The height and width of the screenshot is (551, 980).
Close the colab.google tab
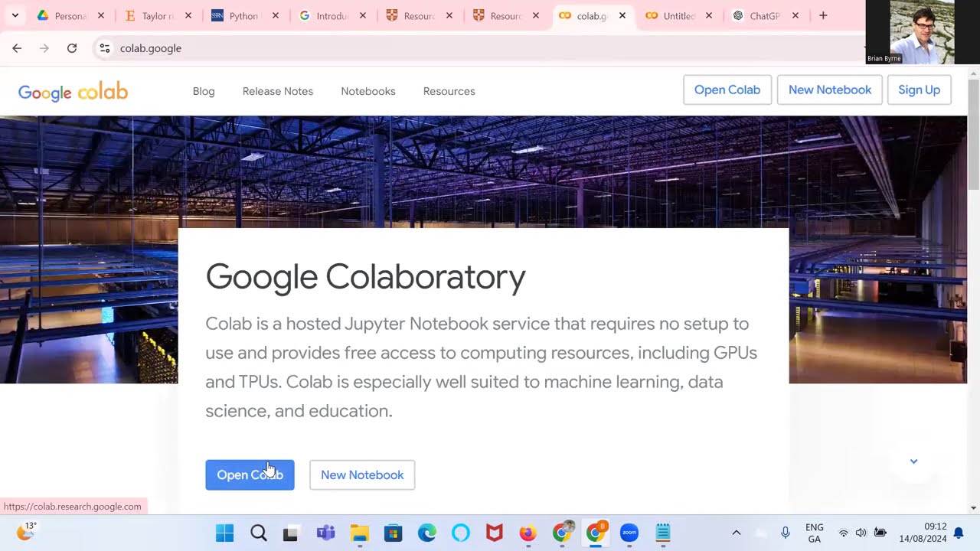(622, 15)
